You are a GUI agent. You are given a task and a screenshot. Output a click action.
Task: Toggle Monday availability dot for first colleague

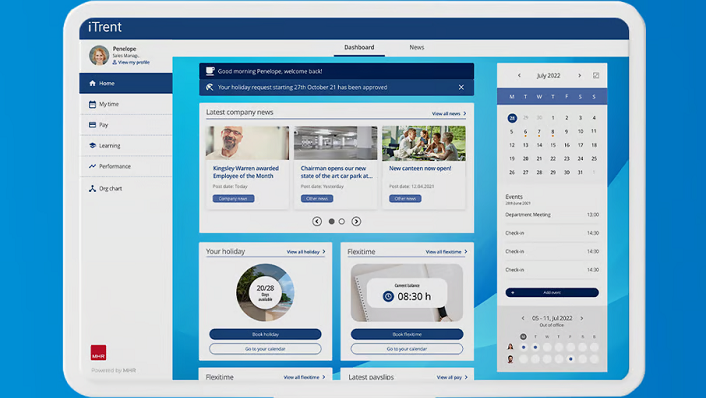point(523,347)
